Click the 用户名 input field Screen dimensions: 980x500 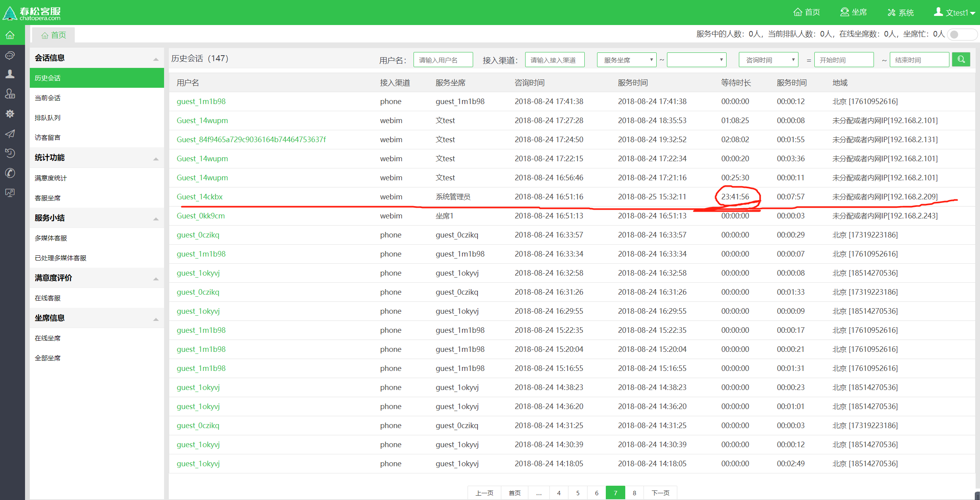[443, 60]
